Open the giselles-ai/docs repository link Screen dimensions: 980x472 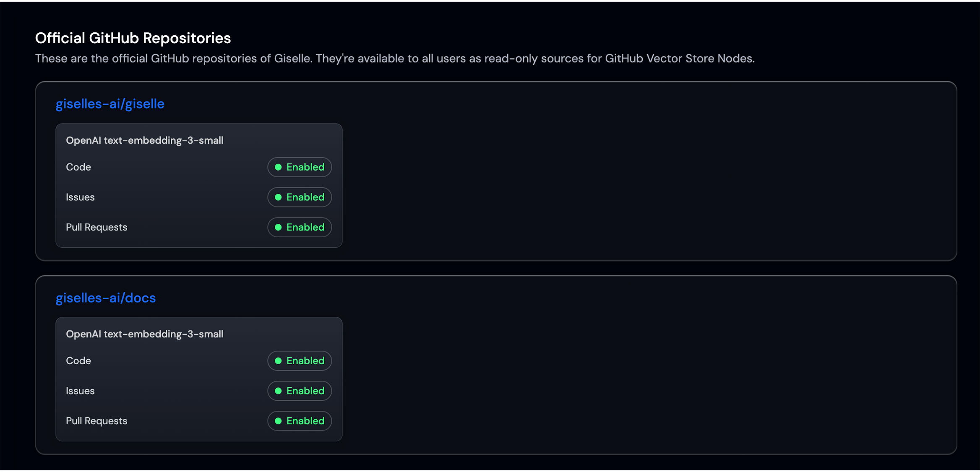click(106, 298)
